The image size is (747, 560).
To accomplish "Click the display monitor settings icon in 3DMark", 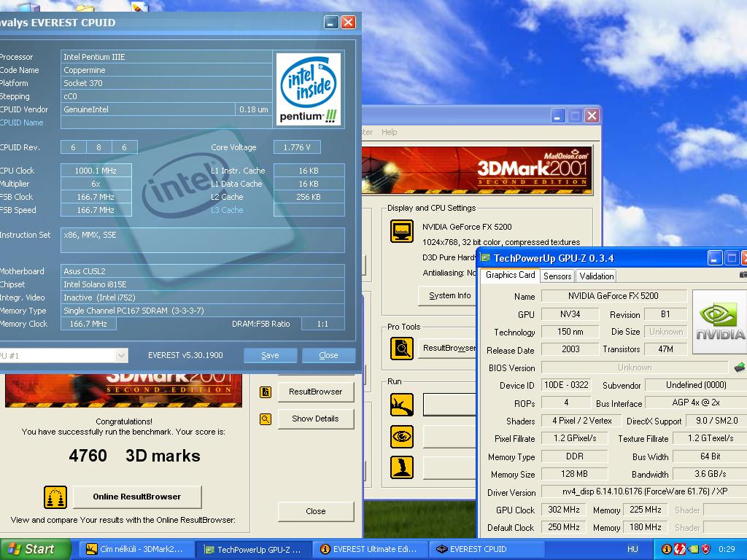I will pyautogui.click(x=402, y=231).
